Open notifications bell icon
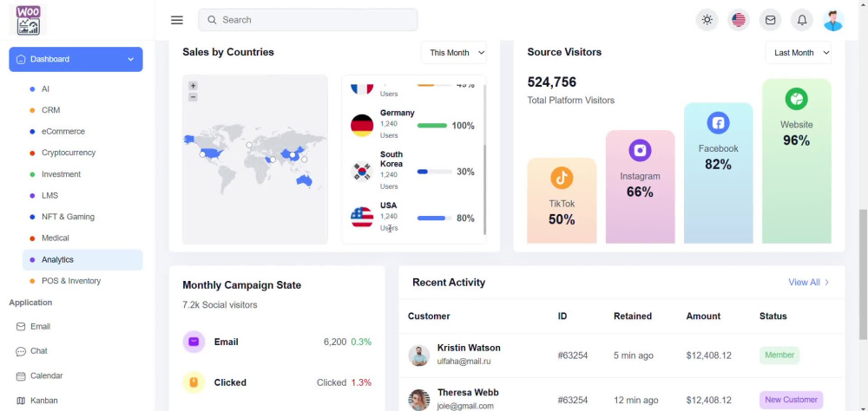This screenshot has width=868, height=411. pos(801,20)
